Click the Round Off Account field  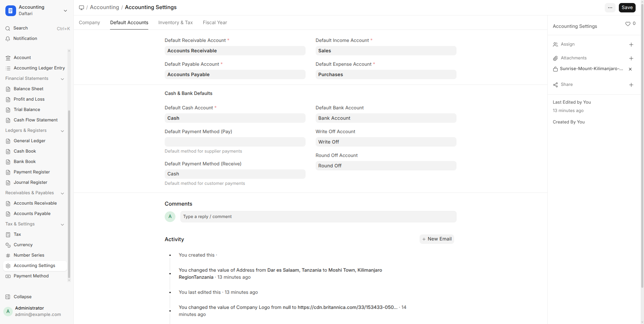pos(386,166)
